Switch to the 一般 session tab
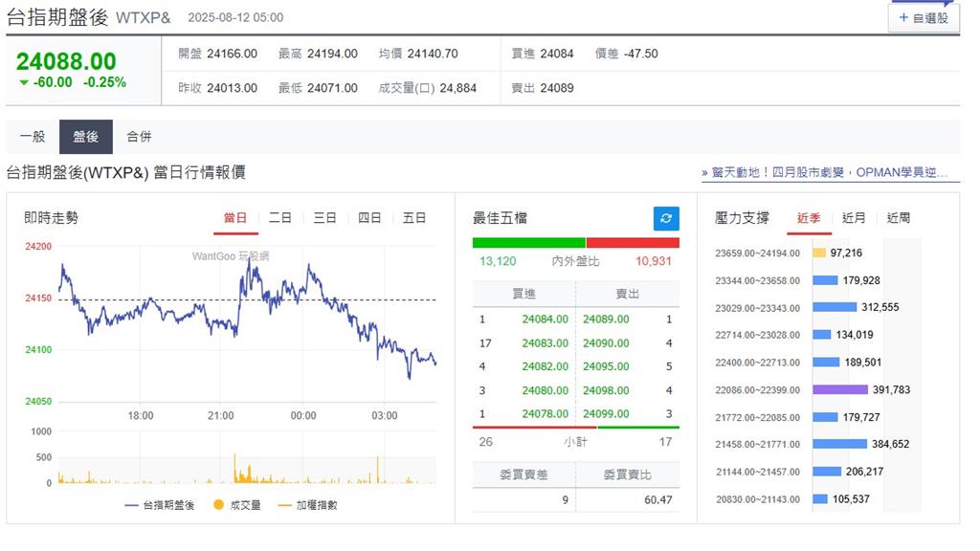The image size is (980, 551). (33, 137)
